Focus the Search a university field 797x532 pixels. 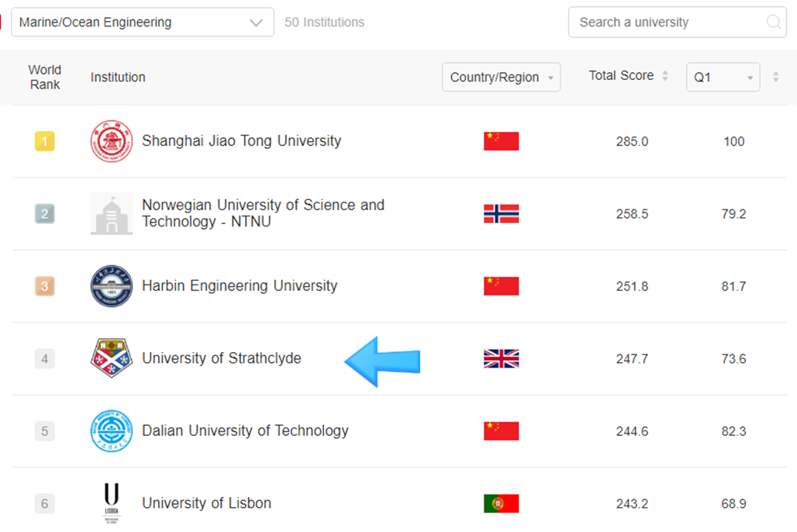coord(677,22)
